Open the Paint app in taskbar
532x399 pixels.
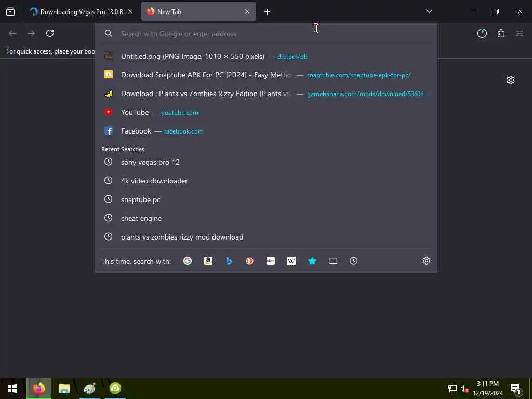point(89,389)
